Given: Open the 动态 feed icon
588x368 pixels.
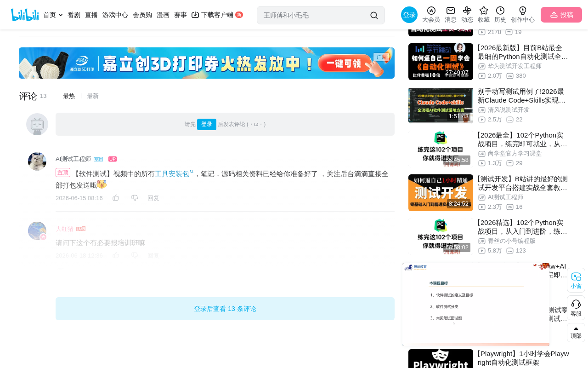Looking at the screenshot, I should point(467,11).
